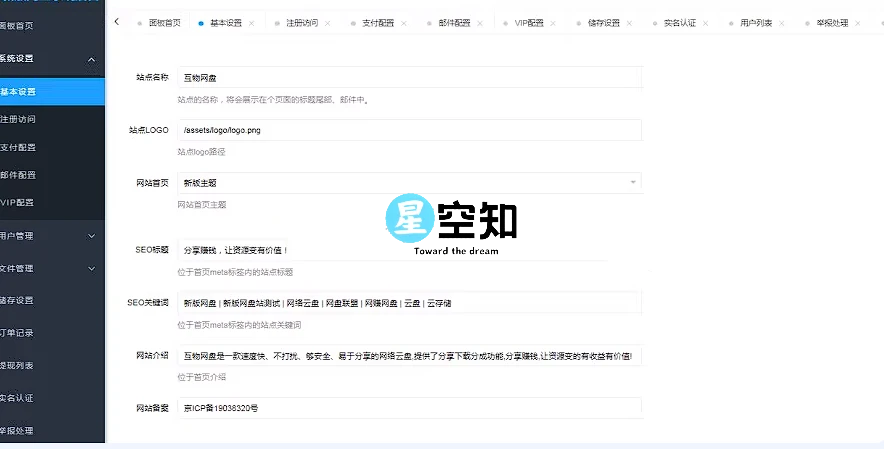Viewport: 884px width, 449px height.
Task: Switch to the VIP配置 tab
Action: pyautogui.click(x=529, y=23)
